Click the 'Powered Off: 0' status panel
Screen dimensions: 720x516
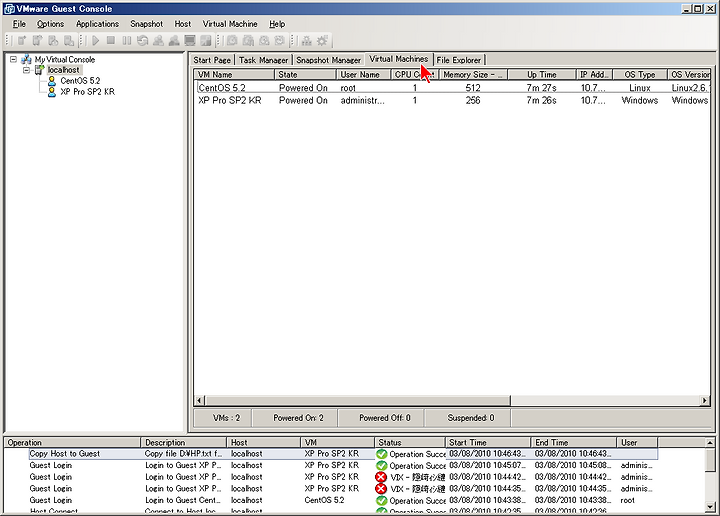[x=381, y=418]
